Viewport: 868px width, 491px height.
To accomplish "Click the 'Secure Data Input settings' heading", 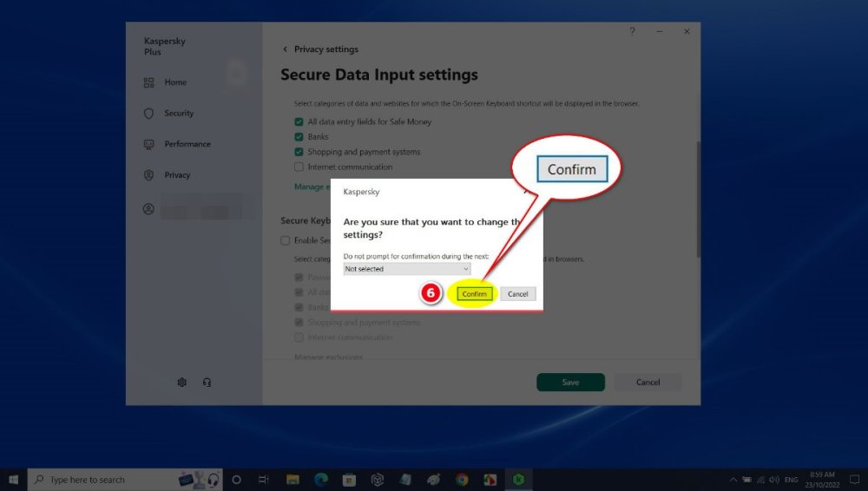I will tap(379, 75).
